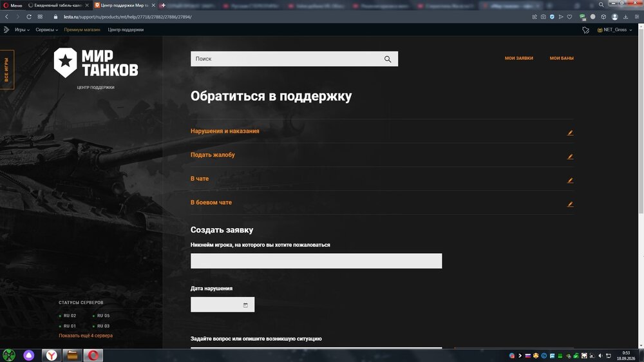
Task: Open the NET_Gross account dropdown
Action: [x=614, y=30]
